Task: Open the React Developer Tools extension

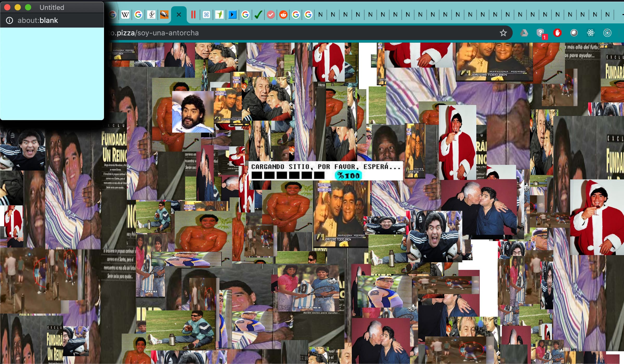Action: [x=591, y=33]
